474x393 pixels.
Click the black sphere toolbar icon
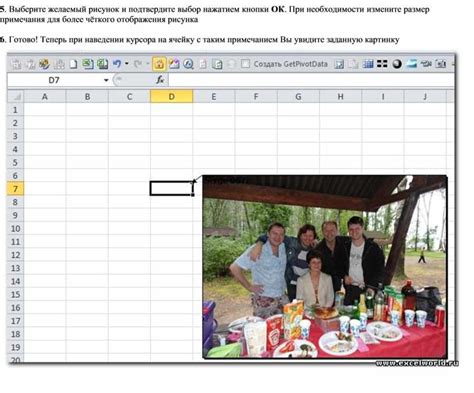tap(397, 64)
